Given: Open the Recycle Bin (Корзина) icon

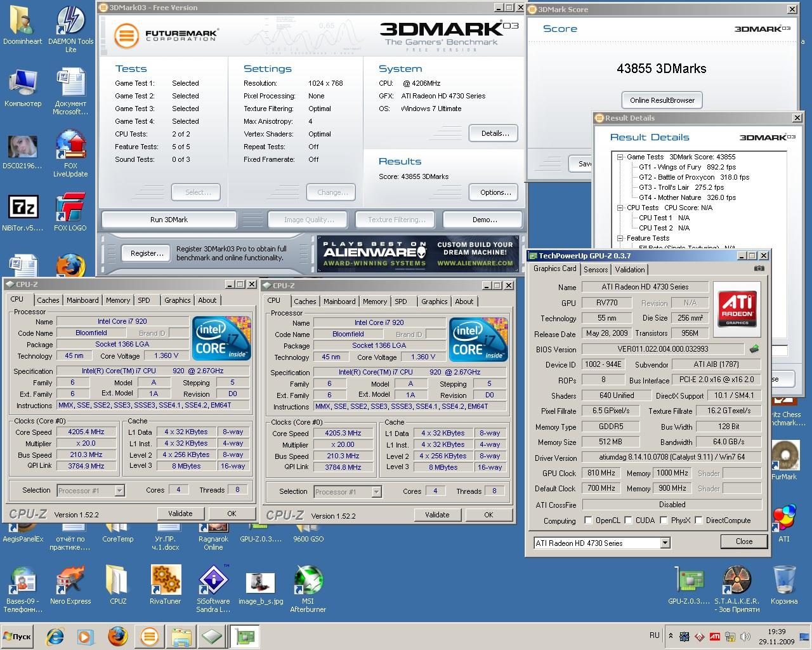Looking at the screenshot, I should [x=784, y=585].
